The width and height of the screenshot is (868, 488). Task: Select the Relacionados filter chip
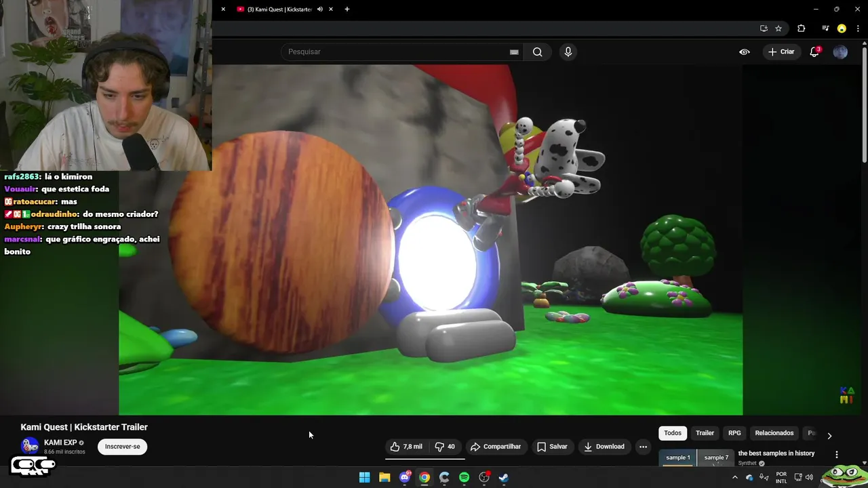pyautogui.click(x=774, y=433)
